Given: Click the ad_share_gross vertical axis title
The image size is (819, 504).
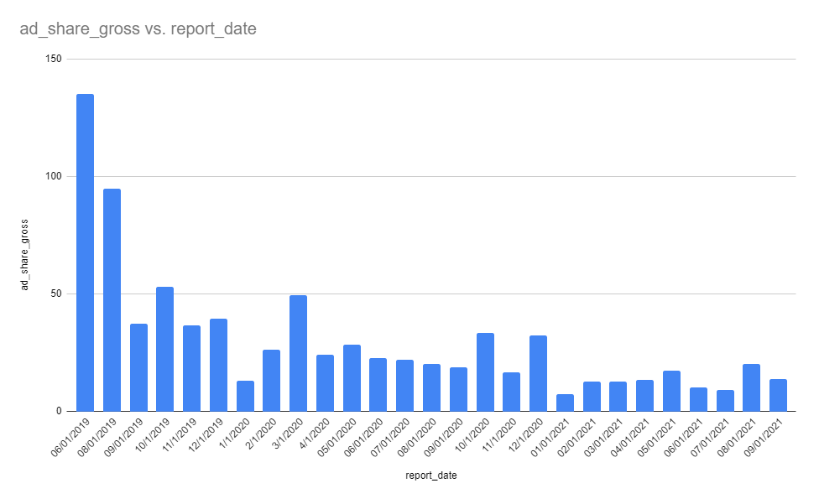Looking at the screenshot, I should [x=24, y=255].
